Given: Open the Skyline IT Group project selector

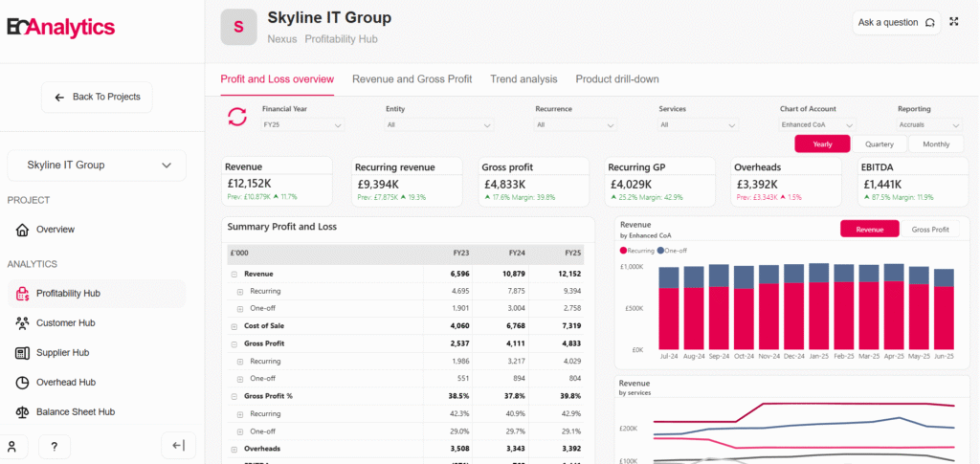Looking at the screenshot, I should pos(96,166).
